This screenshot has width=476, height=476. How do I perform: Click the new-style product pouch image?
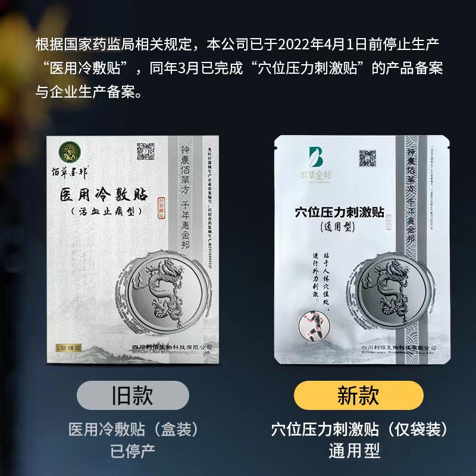(362, 249)
